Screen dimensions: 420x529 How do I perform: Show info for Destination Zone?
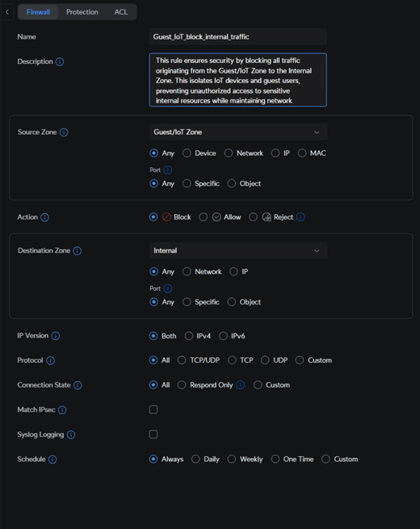point(78,250)
